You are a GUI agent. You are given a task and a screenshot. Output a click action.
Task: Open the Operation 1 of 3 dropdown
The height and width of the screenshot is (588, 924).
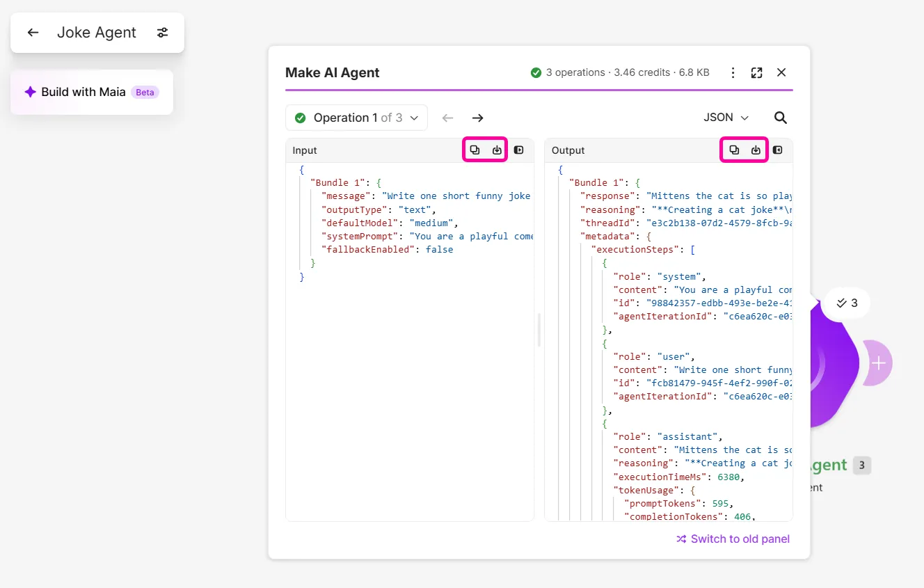point(356,118)
